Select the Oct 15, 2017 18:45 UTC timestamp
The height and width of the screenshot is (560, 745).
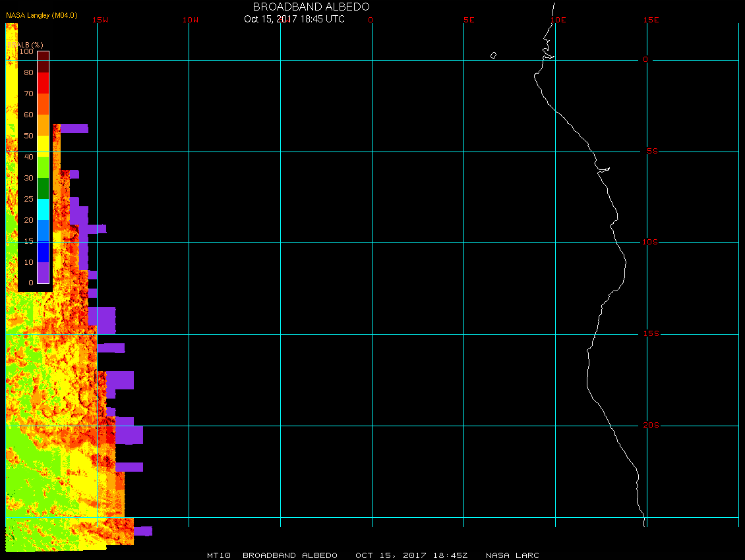point(294,19)
